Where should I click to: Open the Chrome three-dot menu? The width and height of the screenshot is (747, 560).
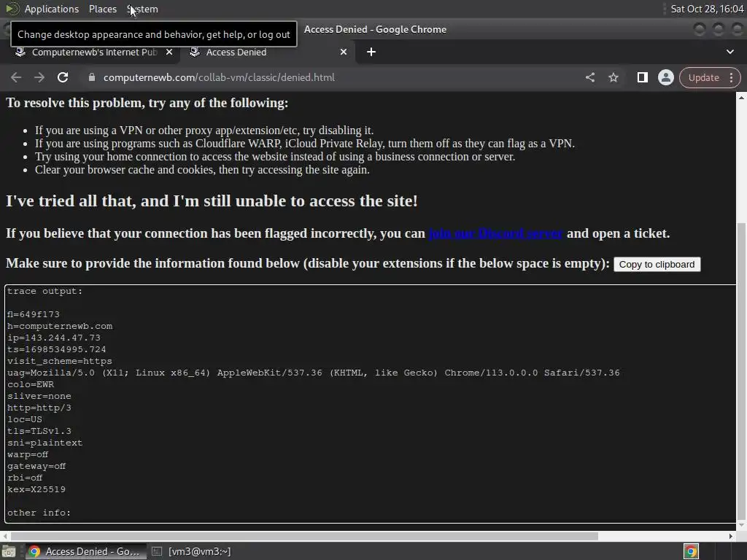point(731,77)
